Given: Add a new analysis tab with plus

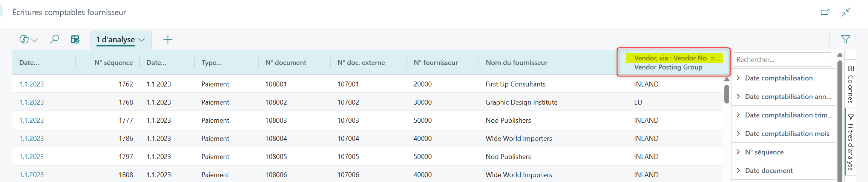Looking at the screenshot, I should click(168, 39).
